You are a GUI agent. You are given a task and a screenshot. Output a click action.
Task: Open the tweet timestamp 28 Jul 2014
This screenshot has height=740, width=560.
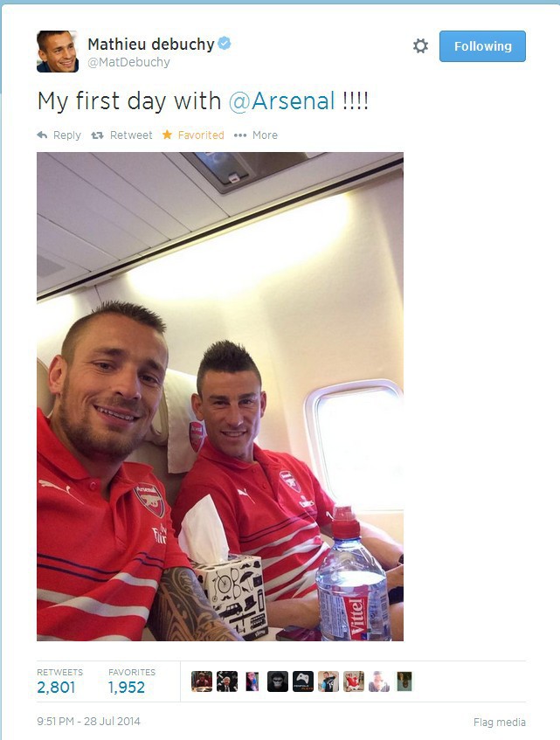tap(88, 721)
